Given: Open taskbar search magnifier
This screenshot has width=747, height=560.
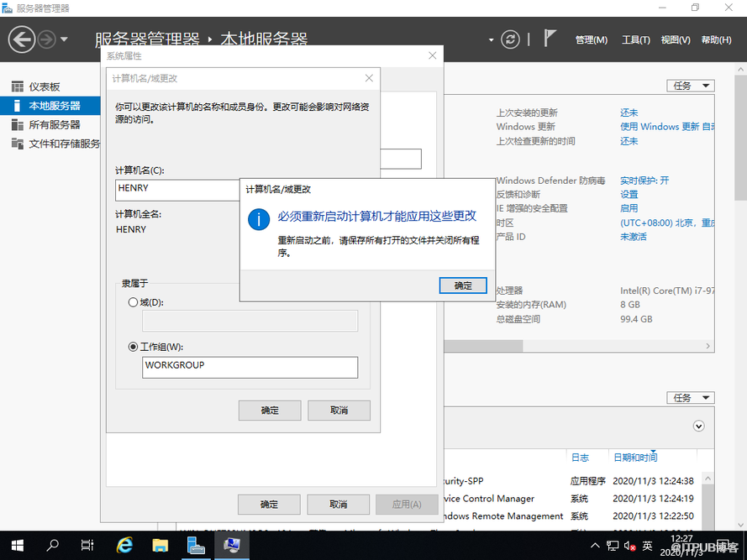Looking at the screenshot, I should pos(52,545).
